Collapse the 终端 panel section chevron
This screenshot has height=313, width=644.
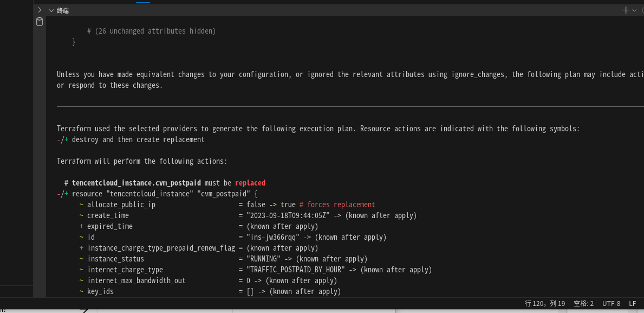51,10
